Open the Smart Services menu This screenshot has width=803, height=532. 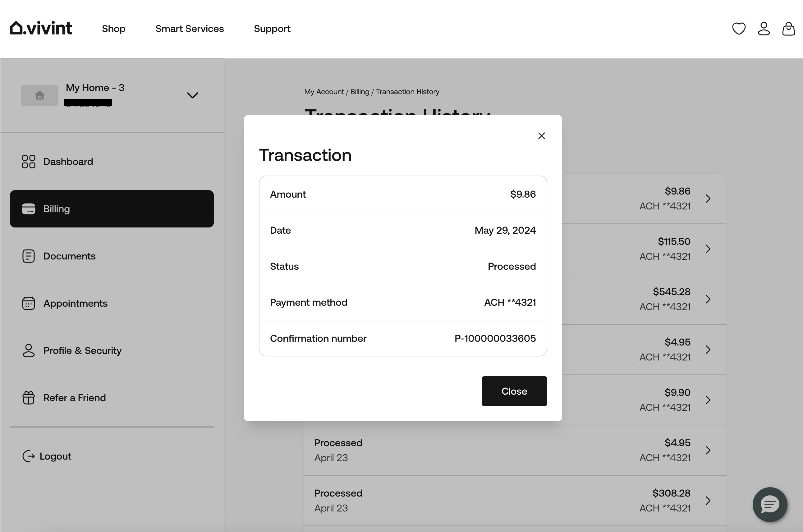point(190,29)
